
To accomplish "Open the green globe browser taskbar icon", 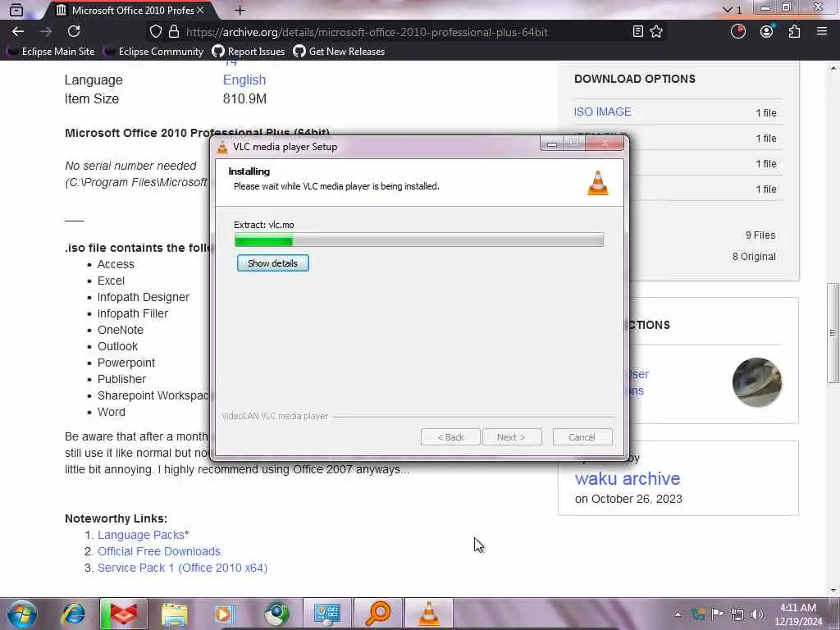I will coord(276,614).
